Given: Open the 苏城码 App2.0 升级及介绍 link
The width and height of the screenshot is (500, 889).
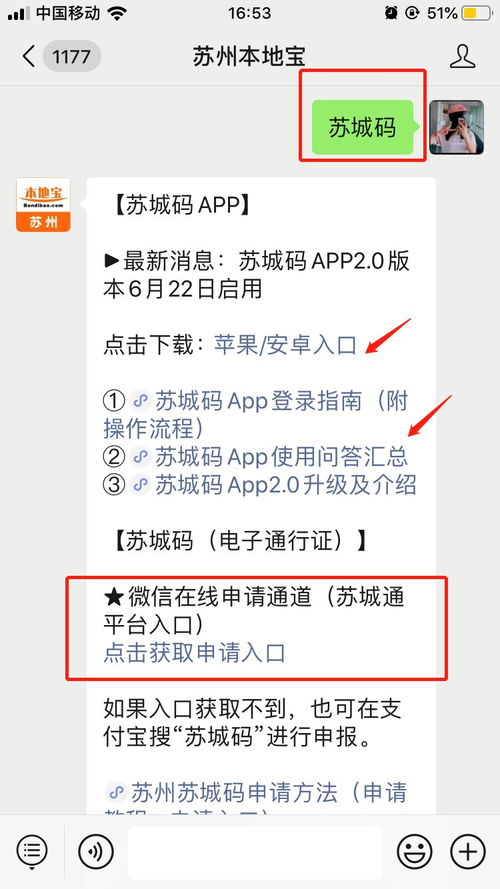Looking at the screenshot, I should (x=286, y=485).
